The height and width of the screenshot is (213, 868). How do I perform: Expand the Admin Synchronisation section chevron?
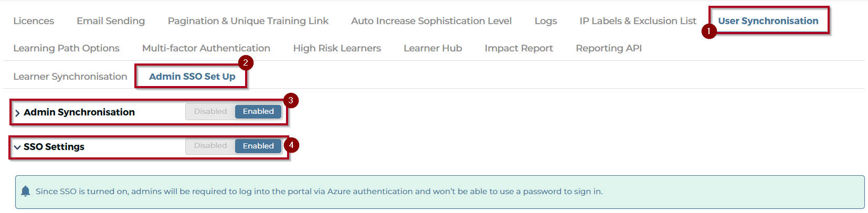click(x=17, y=113)
